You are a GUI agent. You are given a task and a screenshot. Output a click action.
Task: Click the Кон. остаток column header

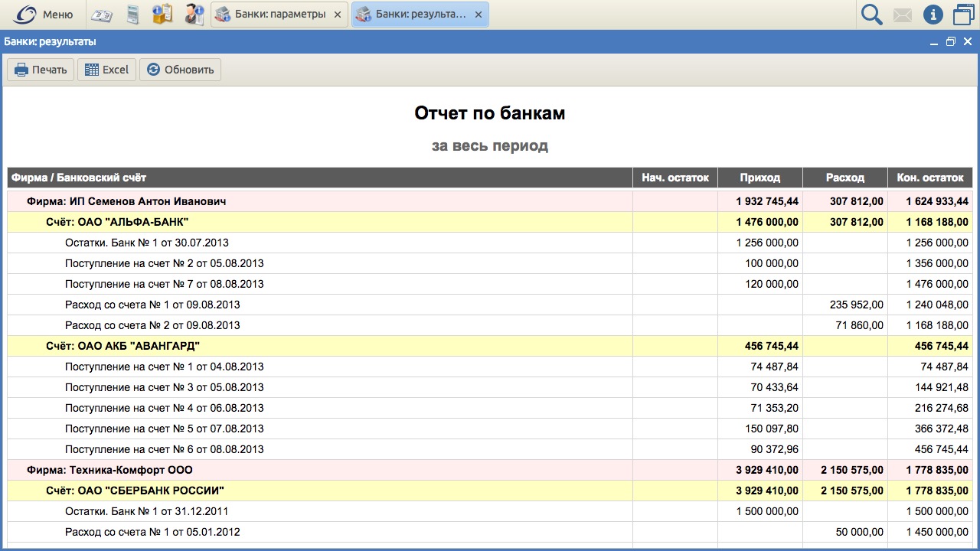pyautogui.click(x=930, y=178)
